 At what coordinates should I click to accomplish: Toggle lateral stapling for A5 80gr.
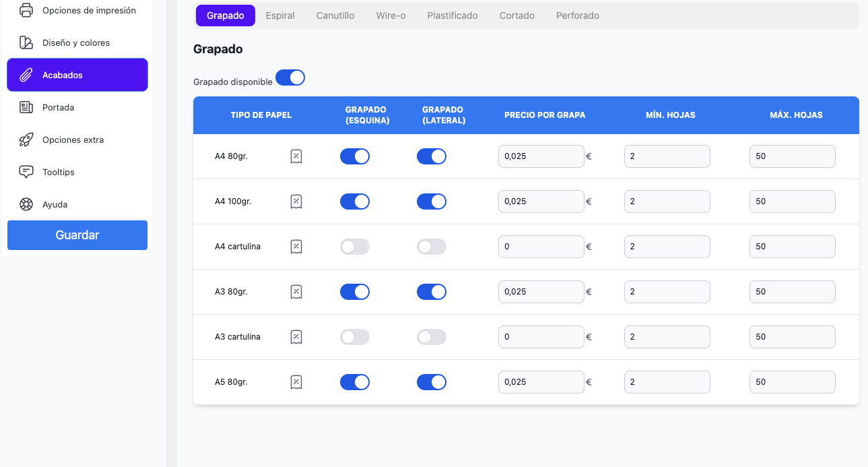[x=432, y=382]
